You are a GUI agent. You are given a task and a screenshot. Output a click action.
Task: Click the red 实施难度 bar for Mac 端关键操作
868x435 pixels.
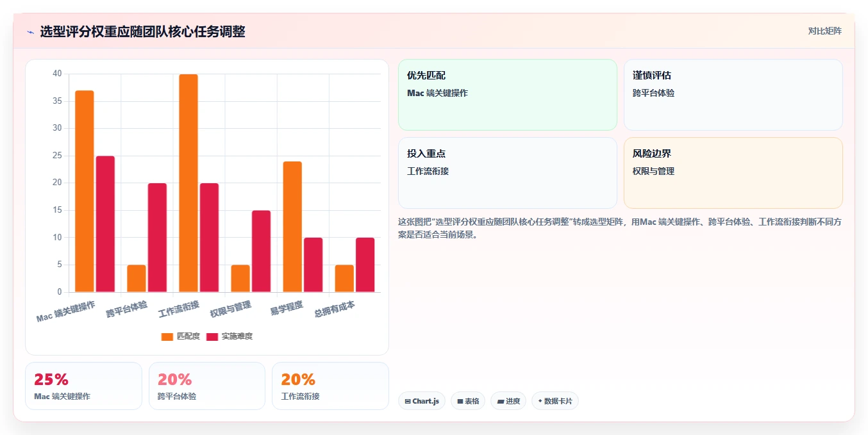pos(105,224)
